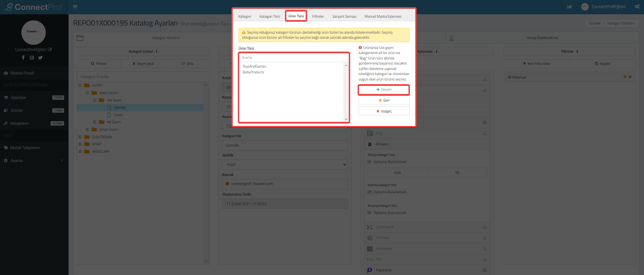Expand the Erkek Giyim tree node

(x=87, y=129)
